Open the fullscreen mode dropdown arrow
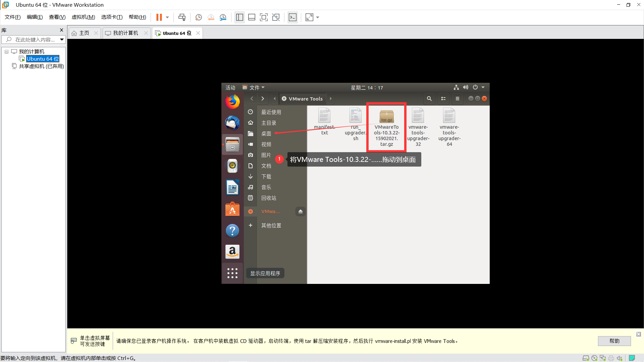This screenshot has height=362, width=644. [317, 17]
